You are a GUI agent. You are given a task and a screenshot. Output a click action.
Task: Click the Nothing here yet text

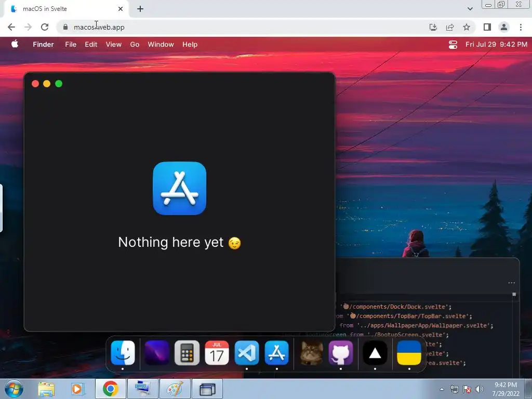179,242
